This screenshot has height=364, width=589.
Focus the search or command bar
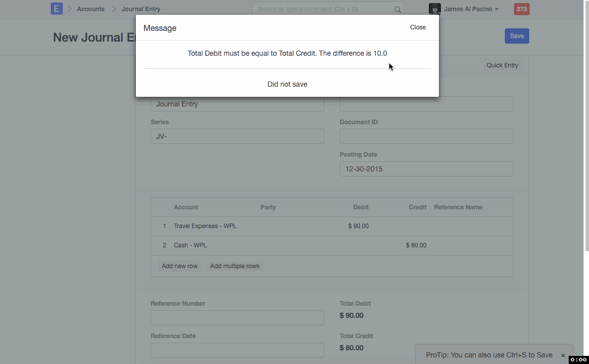click(x=324, y=9)
